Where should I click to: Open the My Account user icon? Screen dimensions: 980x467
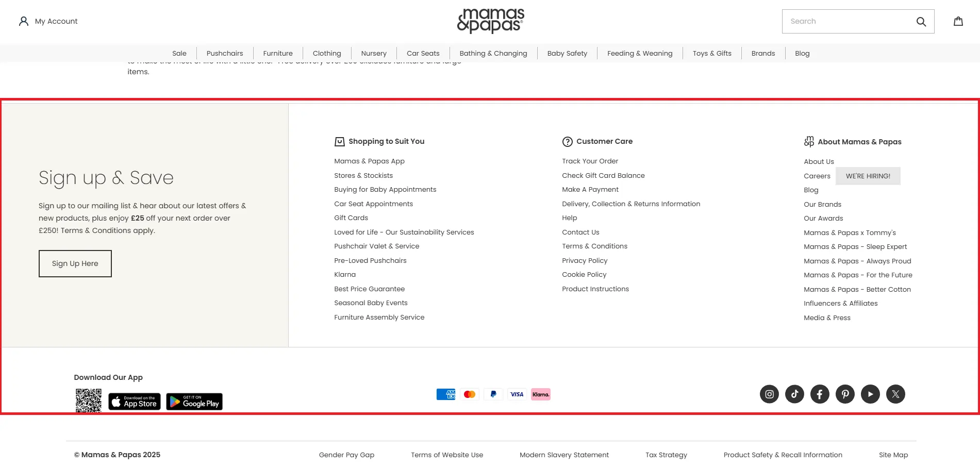pos(23,21)
